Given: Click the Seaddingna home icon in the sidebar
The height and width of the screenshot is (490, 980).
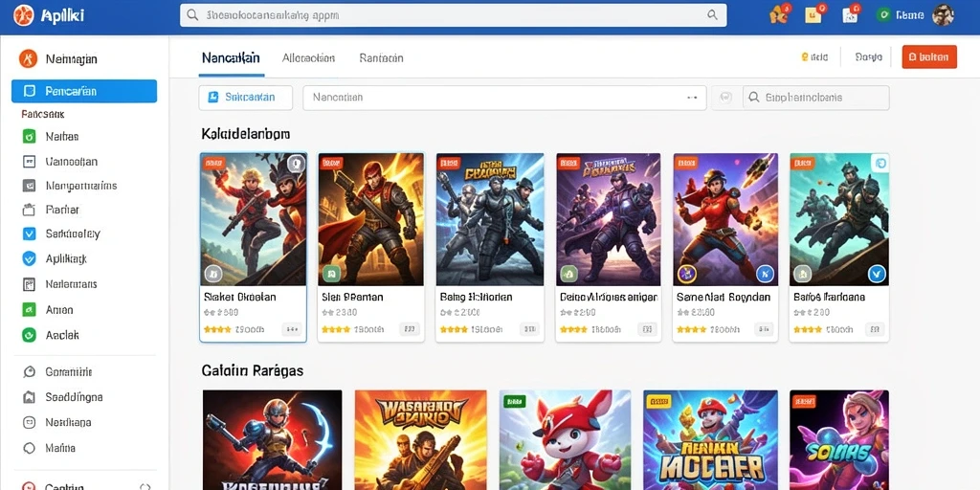Looking at the screenshot, I should [29, 397].
